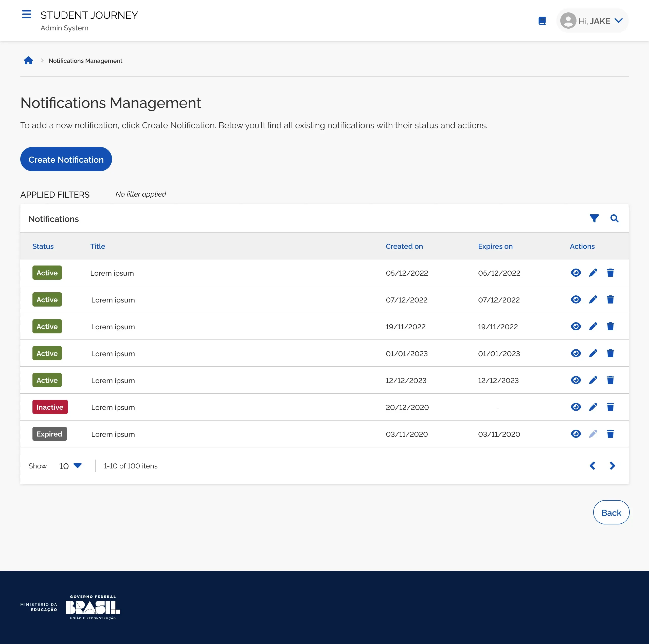This screenshot has height=644, width=649.
Task: Click the Create Notification button
Action: [66, 159]
